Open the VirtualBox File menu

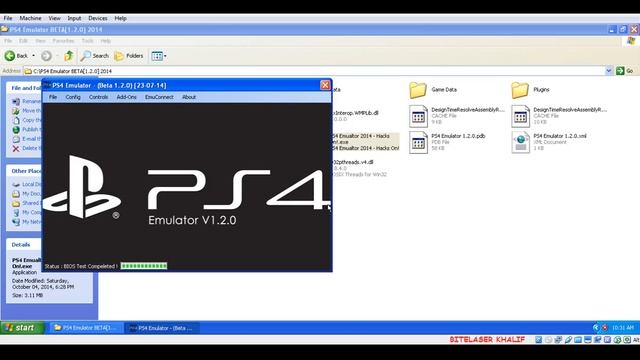(8, 18)
